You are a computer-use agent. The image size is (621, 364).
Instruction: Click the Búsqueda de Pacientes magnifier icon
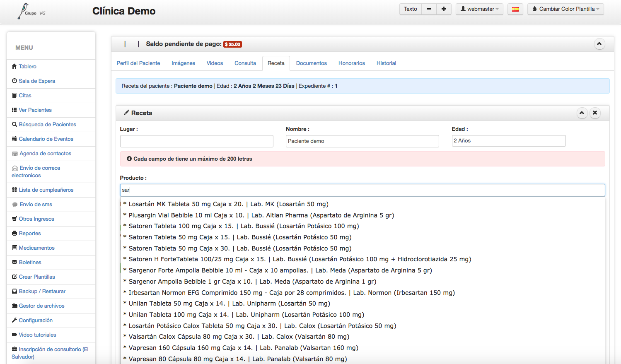[x=14, y=124]
